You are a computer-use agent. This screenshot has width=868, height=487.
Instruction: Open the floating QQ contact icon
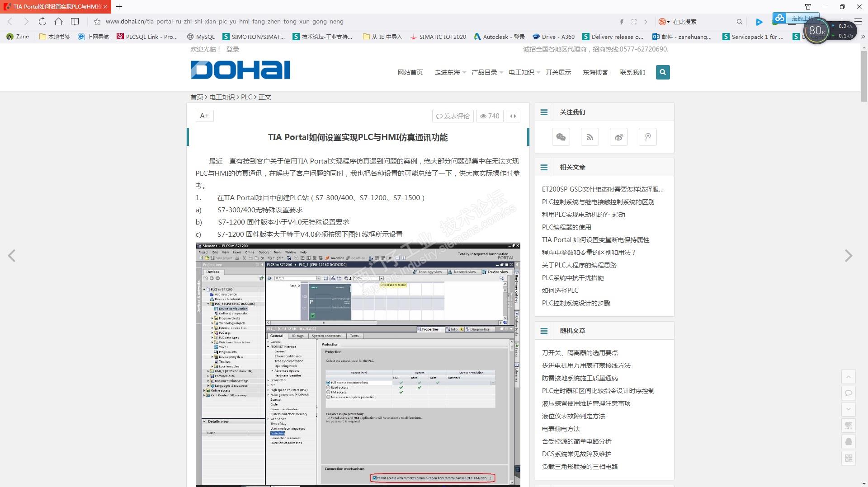pyautogui.click(x=849, y=442)
